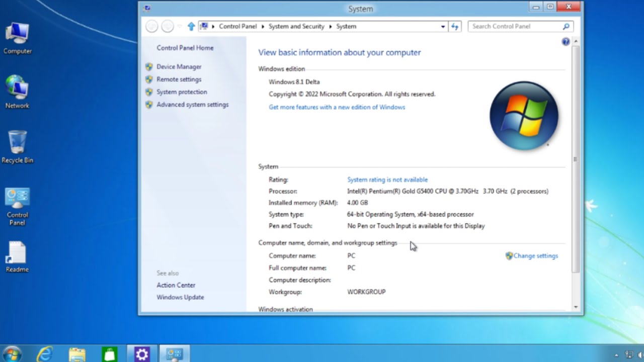This screenshot has width=644, height=362.
Task: Open File Explorer from taskbar
Action: tap(77, 354)
